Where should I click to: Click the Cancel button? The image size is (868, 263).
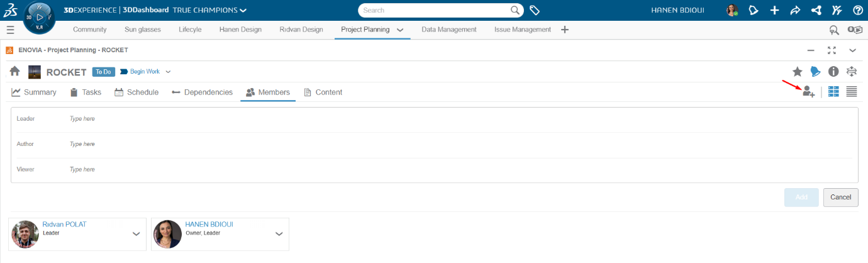841,197
